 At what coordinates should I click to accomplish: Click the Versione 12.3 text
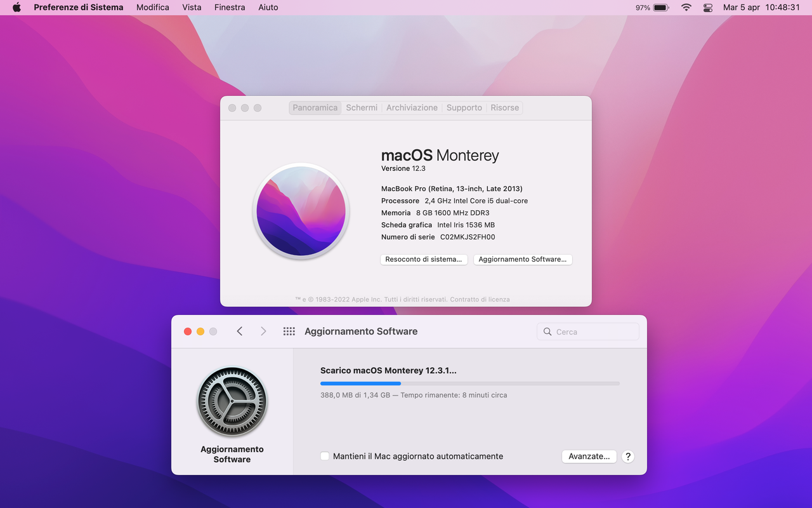403,169
